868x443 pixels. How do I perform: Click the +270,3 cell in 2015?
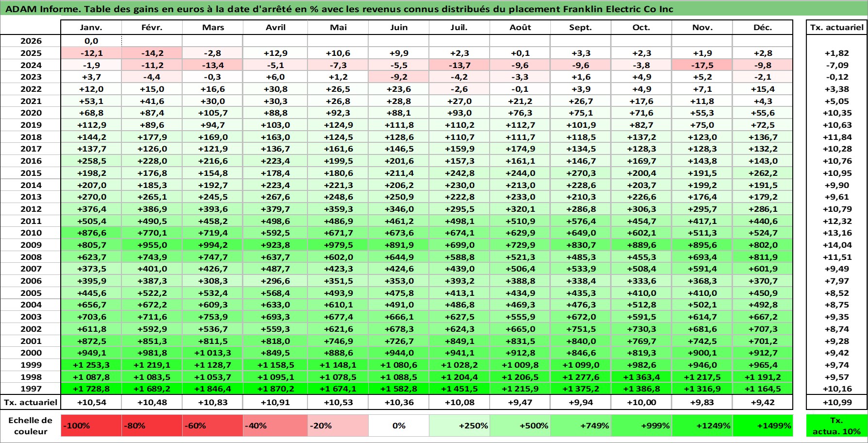[x=580, y=173]
